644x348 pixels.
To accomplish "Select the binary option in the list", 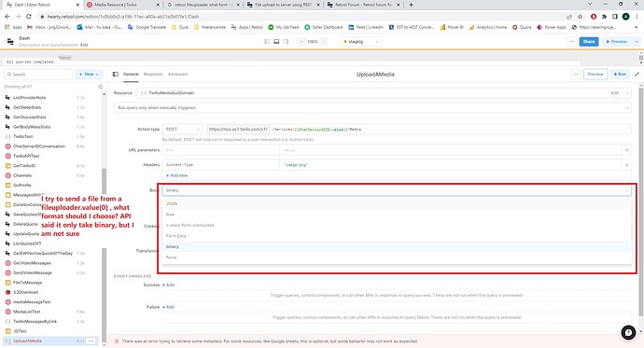I will tap(397, 246).
